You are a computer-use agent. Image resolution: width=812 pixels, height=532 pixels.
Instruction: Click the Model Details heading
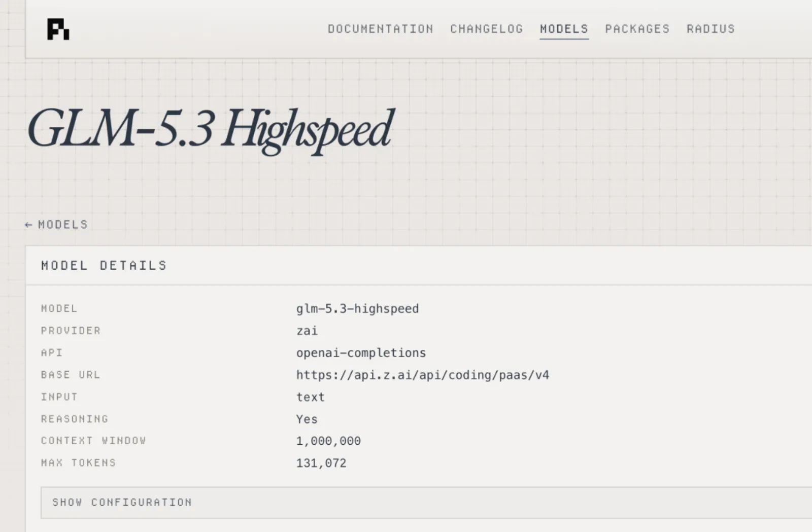104,265
